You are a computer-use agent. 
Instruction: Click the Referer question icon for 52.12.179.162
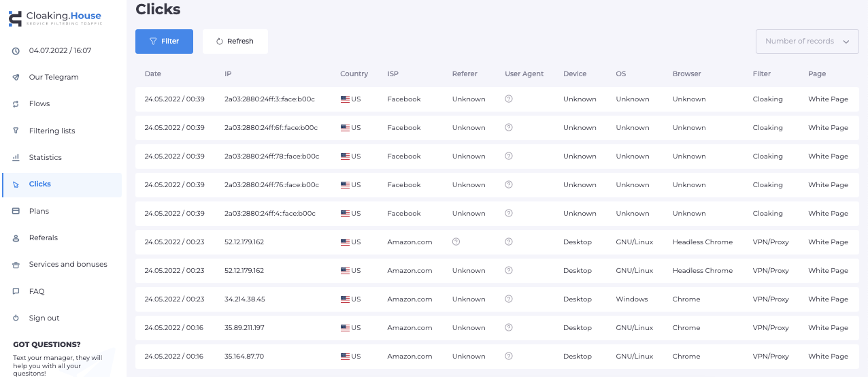tap(456, 242)
